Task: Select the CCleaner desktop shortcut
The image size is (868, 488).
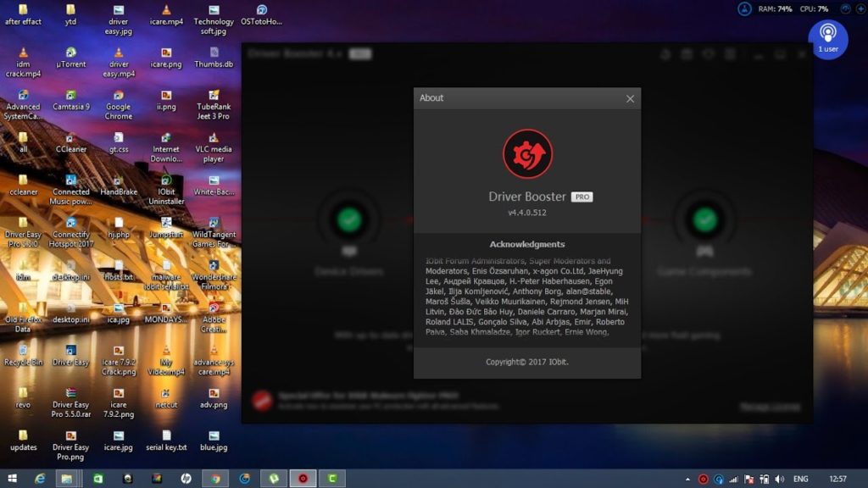Action: pyautogui.click(x=71, y=142)
